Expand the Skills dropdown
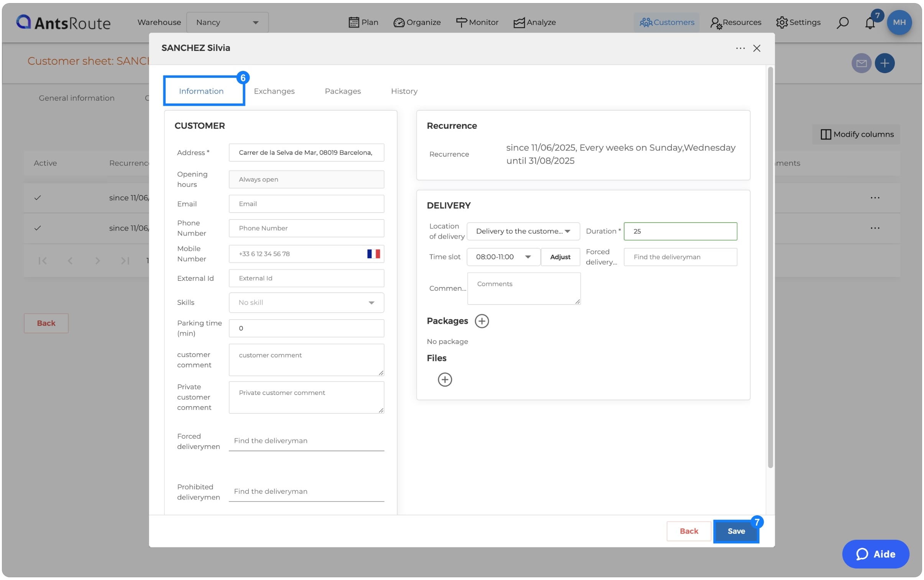The width and height of the screenshot is (924, 580). coord(306,303)
